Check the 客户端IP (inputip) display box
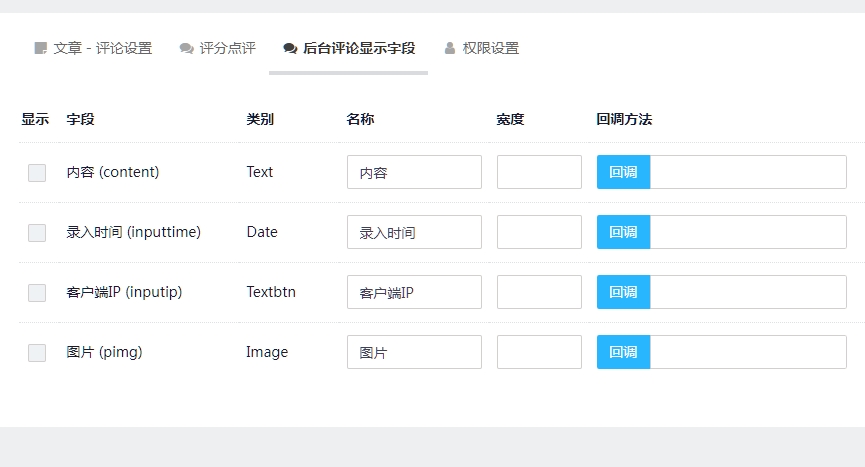Screen dimensions: 865x467 pos(37,292)
